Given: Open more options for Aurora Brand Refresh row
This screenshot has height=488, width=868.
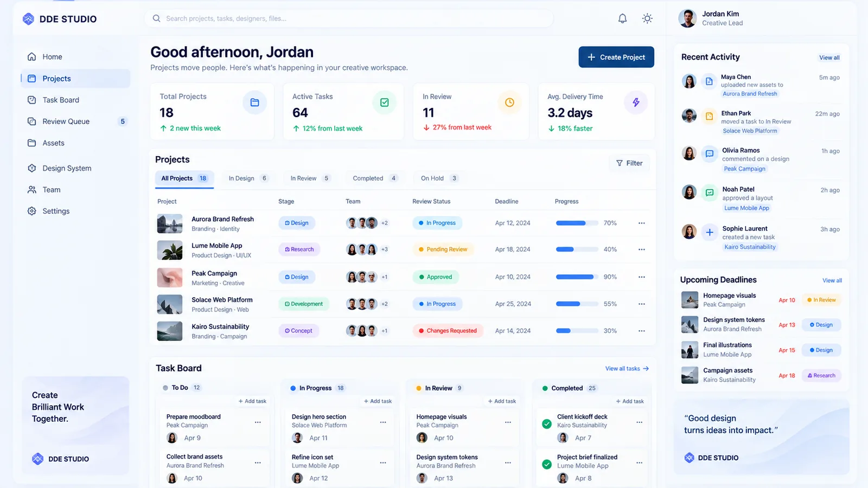Looking at the screenshot, I should click(642, 223).
